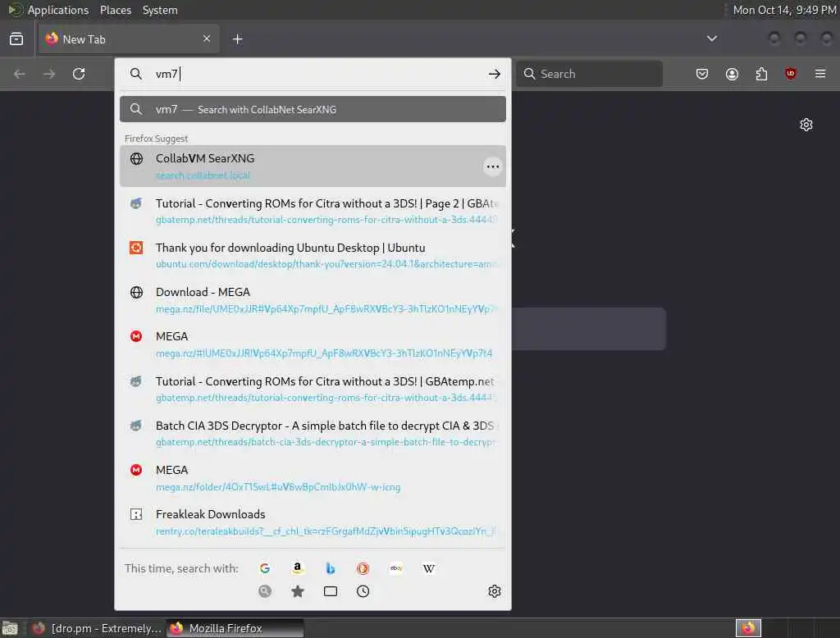This screenshot has height=638, width=840.
Task: Open the three-dots menu for CollabVM SearXNG
Action: pos(492,166)
